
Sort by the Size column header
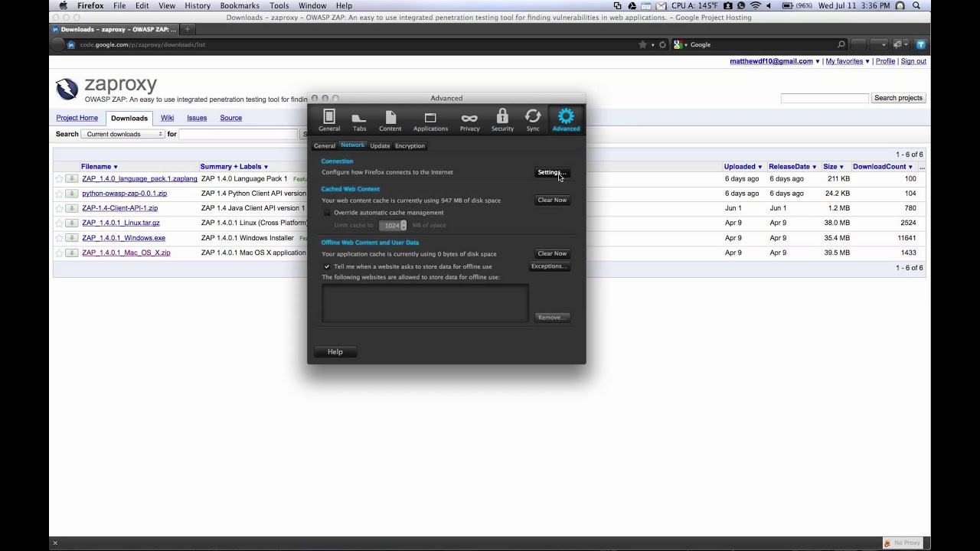pyautogui.click(x=833, y=167)
